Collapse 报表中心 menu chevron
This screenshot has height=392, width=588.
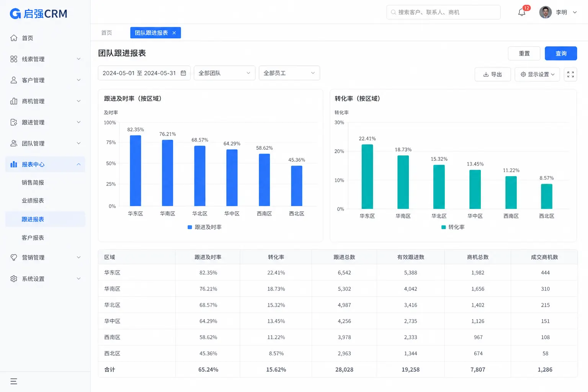point(79,164)
